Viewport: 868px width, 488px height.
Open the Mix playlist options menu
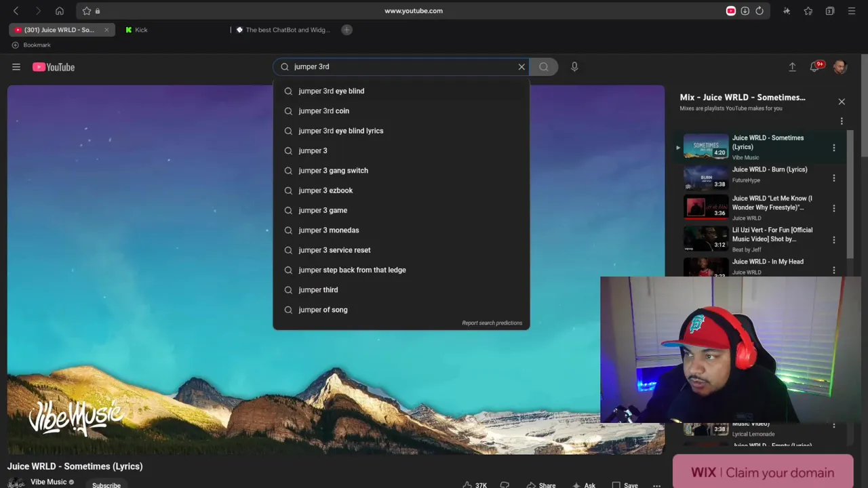tap(842, 121)
